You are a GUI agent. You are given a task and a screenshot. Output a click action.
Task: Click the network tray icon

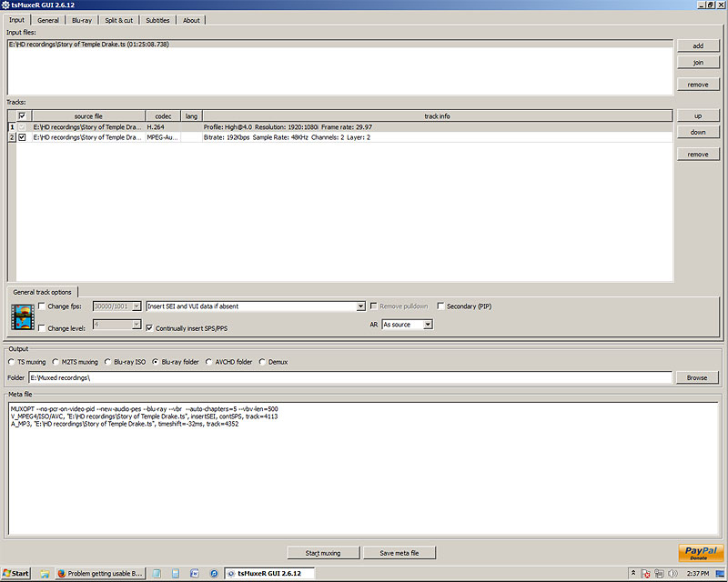pos(659,574)
